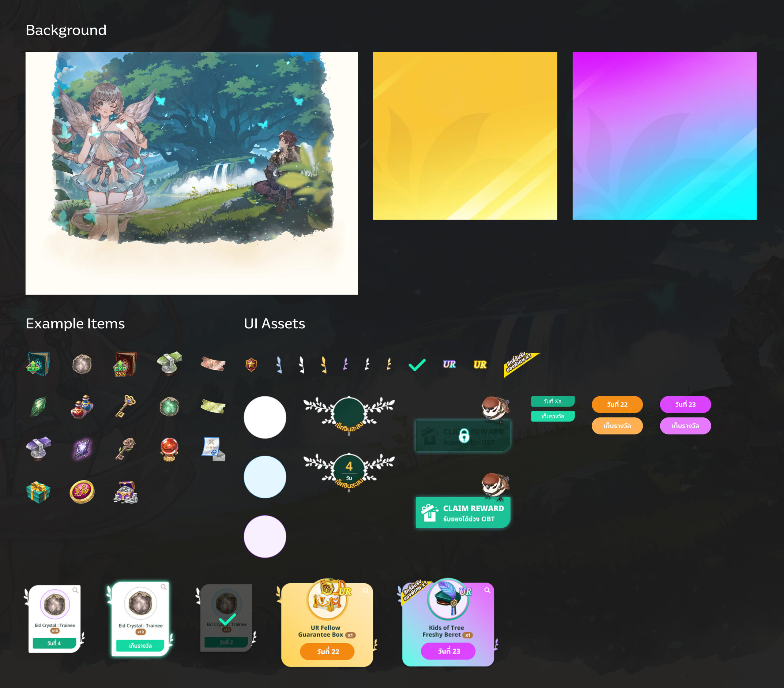Screen dimensions: 784x688
Task: Click เก็บรางวัล on highlighted Eid Crystal card
Action: click(x=140, y=646)
